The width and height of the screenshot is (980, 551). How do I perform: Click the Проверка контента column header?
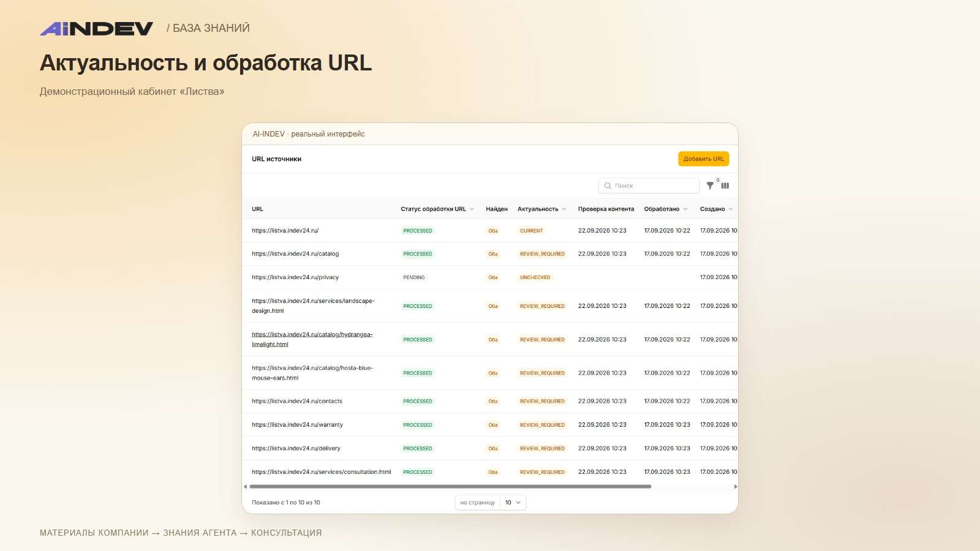click(x=606, y=209)
